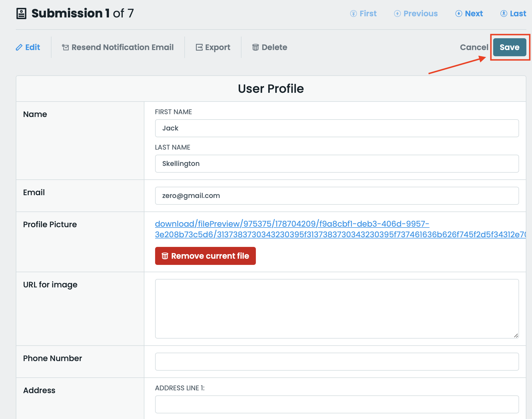Click the pencil Edit icon
The image size is (532, 419).
point(19,47)
